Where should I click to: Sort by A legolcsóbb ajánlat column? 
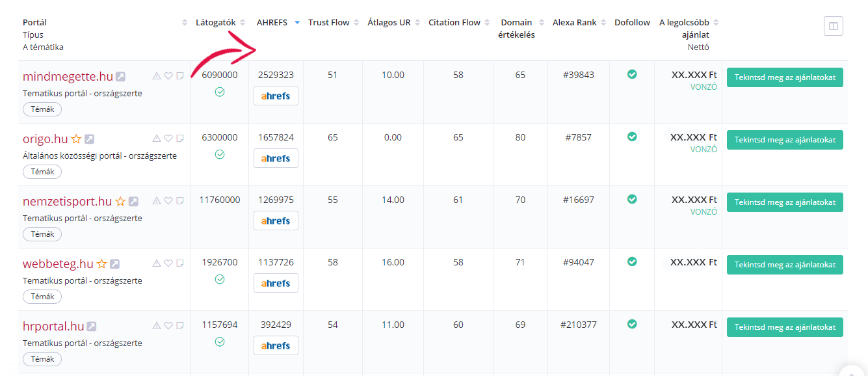click(716, 23)
